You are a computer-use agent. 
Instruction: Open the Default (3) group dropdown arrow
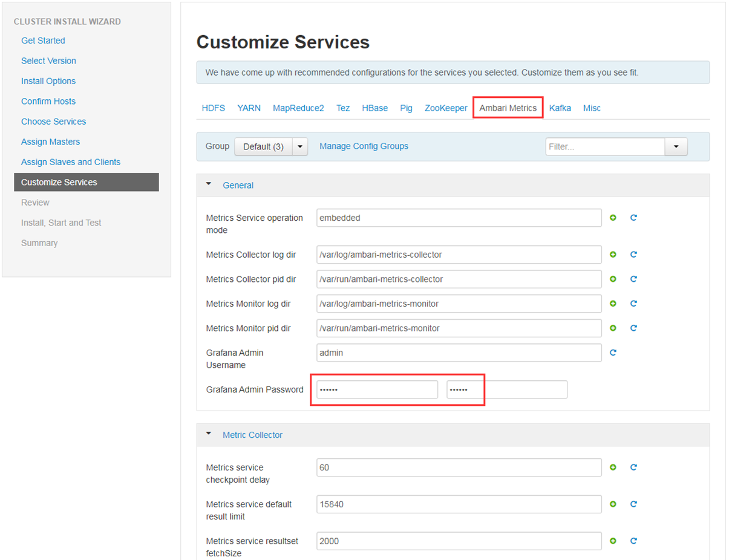300,146
